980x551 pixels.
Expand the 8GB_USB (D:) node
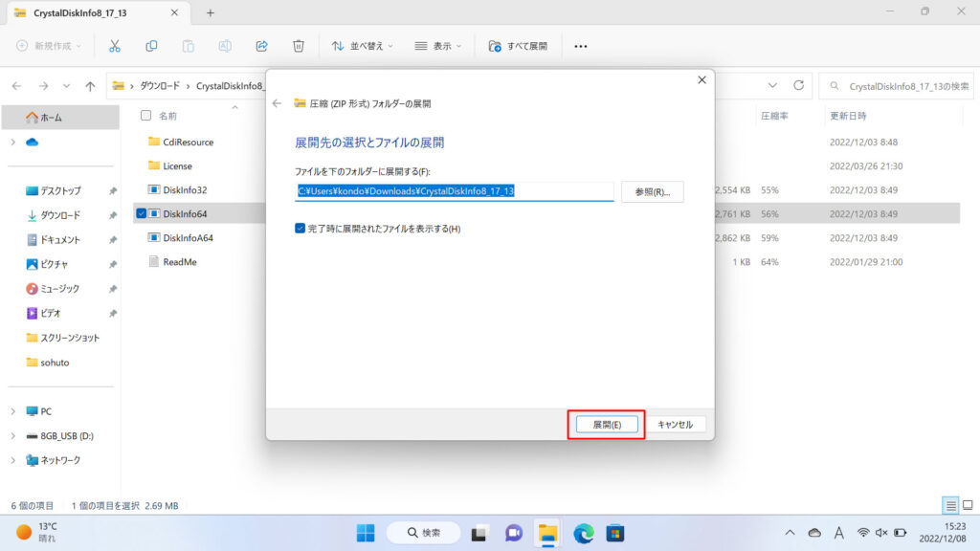click(13, 435)
